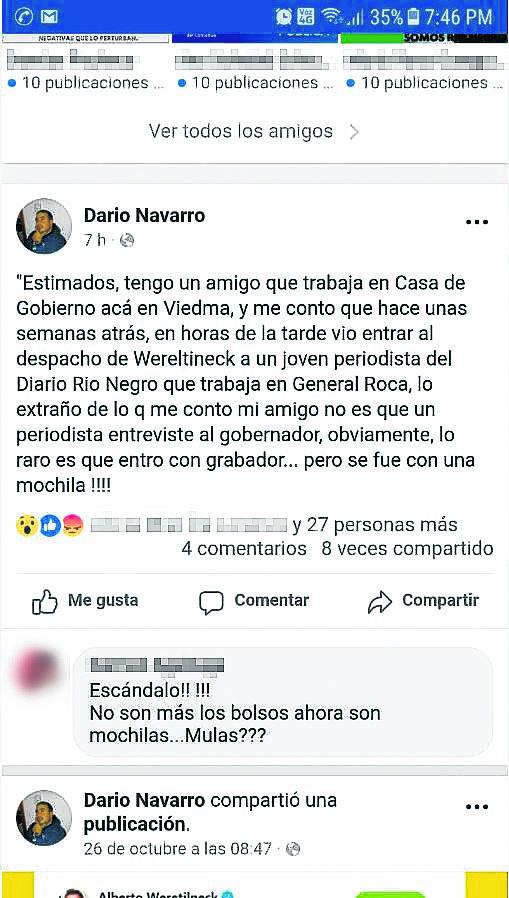
Task: Tap the blue like reaction icon
Action: point(50,525)
